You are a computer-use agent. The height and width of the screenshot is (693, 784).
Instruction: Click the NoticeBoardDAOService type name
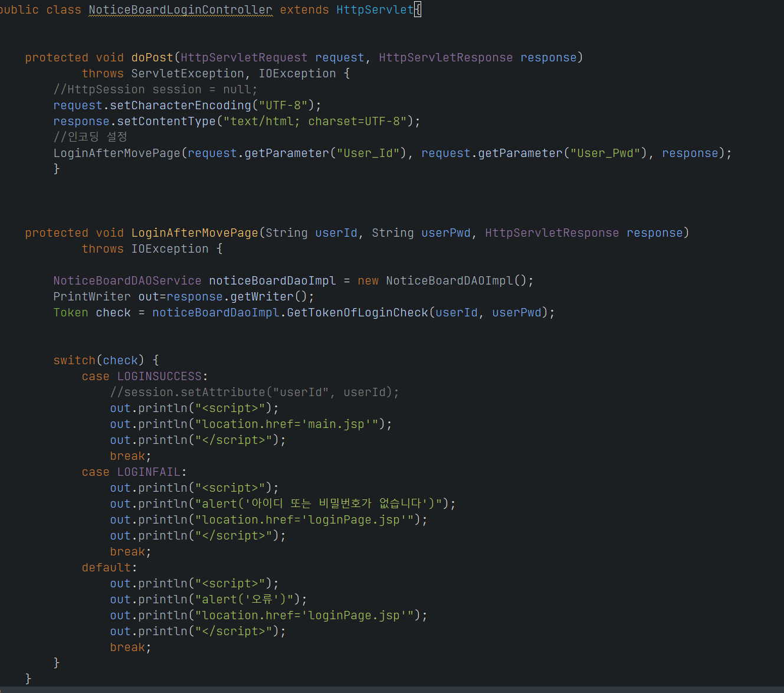(x=127, y=281)
